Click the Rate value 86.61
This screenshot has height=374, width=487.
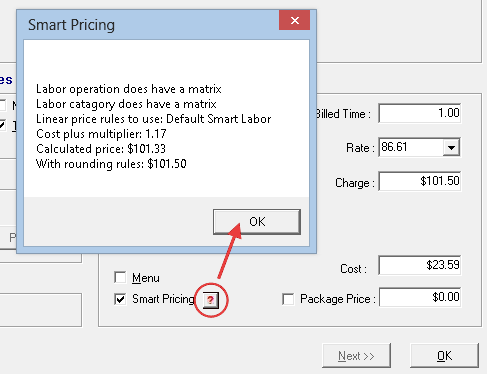pos(394,147)
